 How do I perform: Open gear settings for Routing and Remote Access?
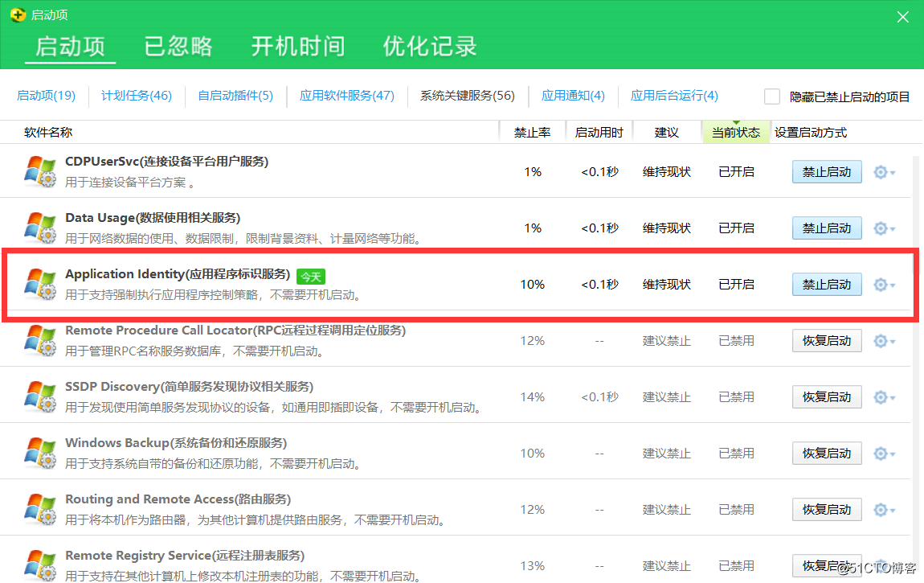884,510
